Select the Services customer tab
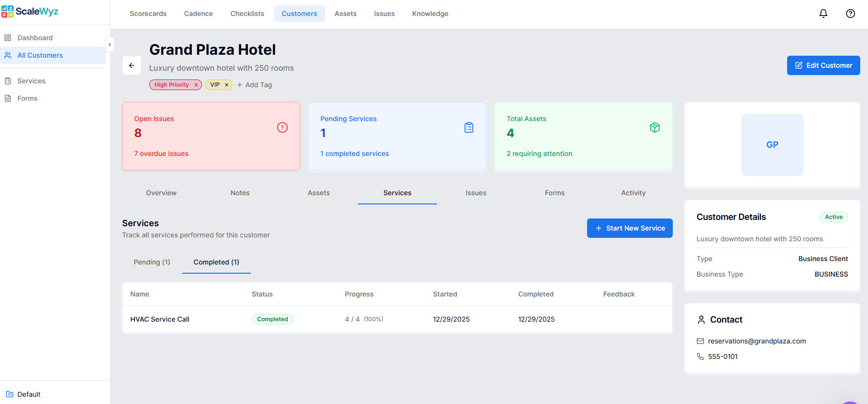Image resolution: width=868 pixels, height=404 pixels. pos(397,193)
